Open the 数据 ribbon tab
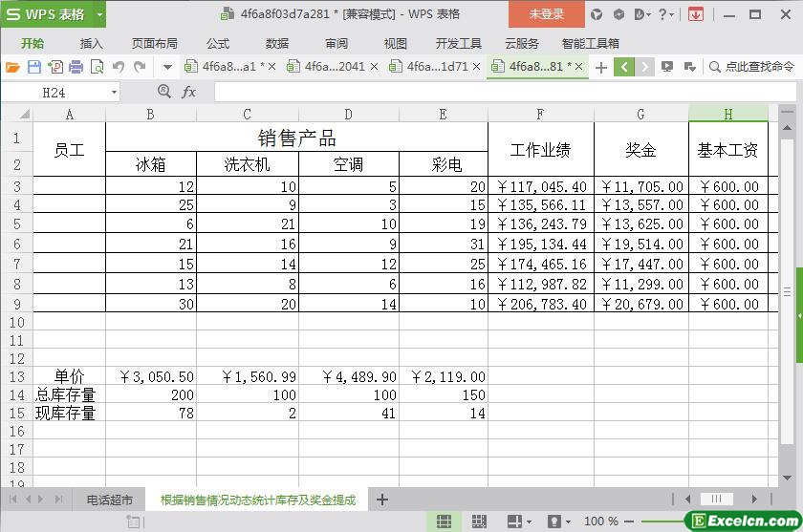The height and width of the screenshot is (532, 803). coord(277,44)
